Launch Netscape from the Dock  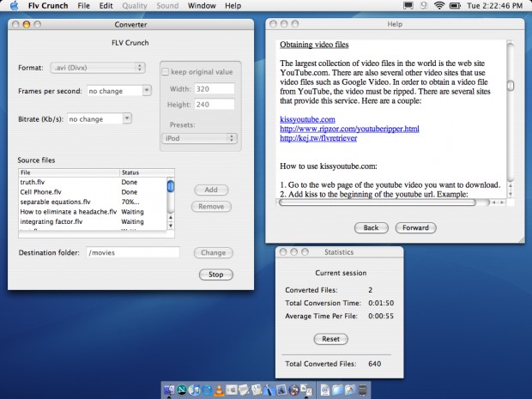tap(182, 390)
